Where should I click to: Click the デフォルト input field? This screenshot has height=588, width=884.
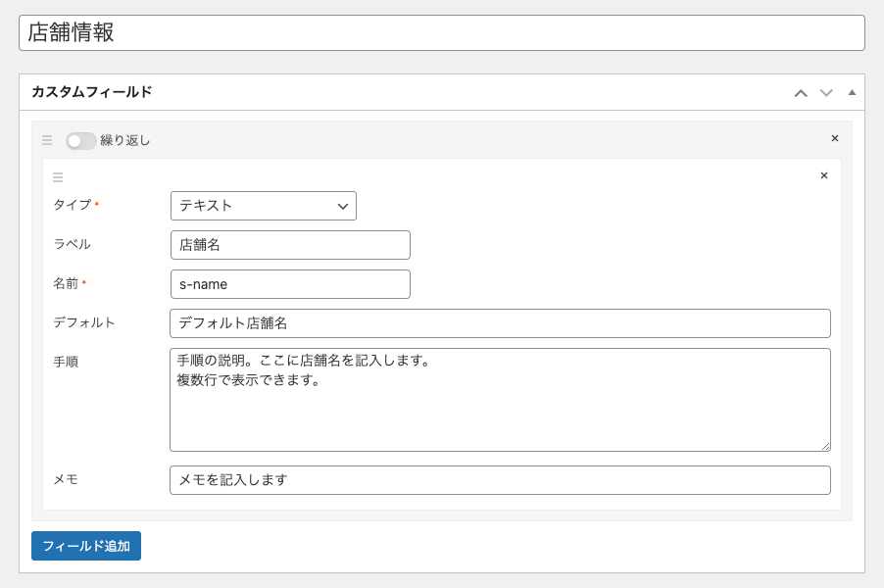coord(500,323)
